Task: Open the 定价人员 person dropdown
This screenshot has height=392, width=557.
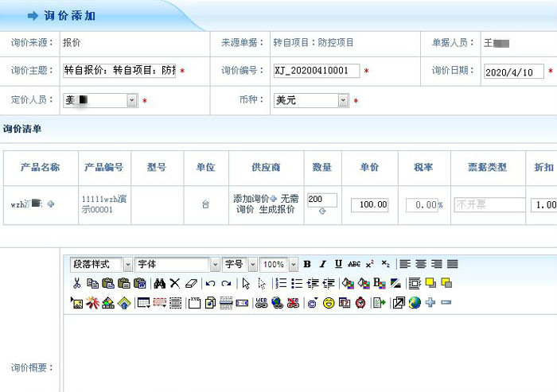Action: (132, 101)
